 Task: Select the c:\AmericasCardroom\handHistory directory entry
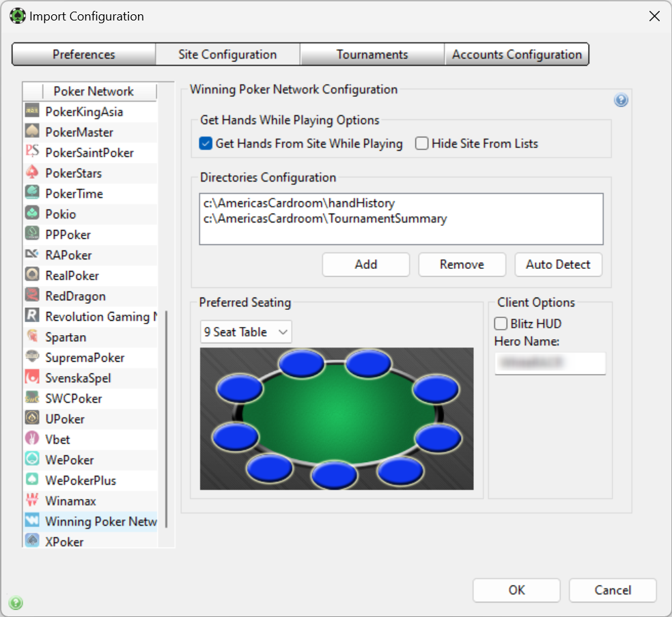pyautogui.click(x=299, y=203)
